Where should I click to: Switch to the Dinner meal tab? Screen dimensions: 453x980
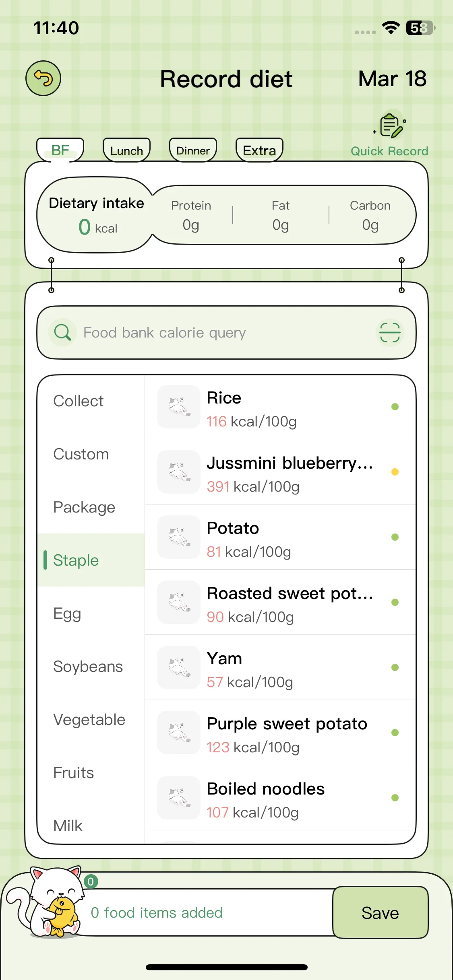[x=193, y=150]
